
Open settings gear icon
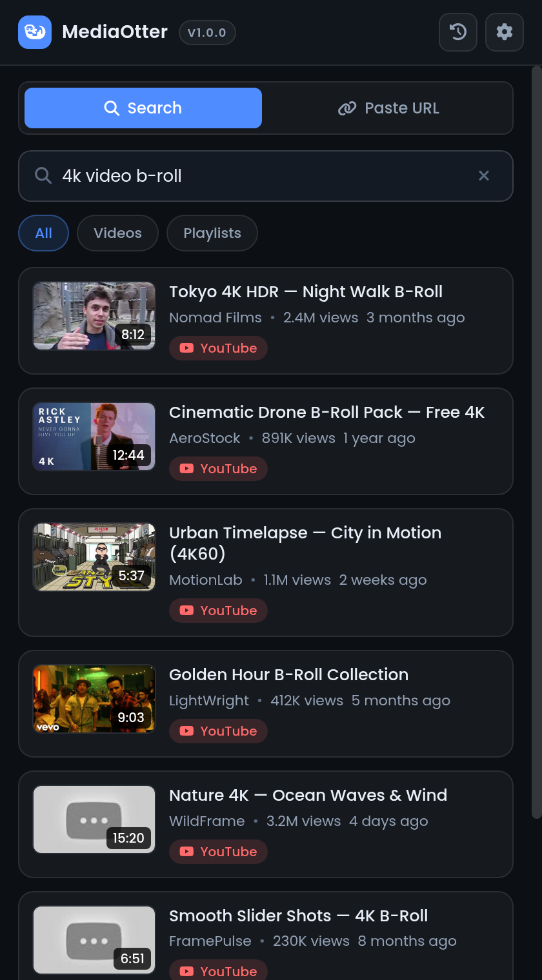[x=505, y=32]
